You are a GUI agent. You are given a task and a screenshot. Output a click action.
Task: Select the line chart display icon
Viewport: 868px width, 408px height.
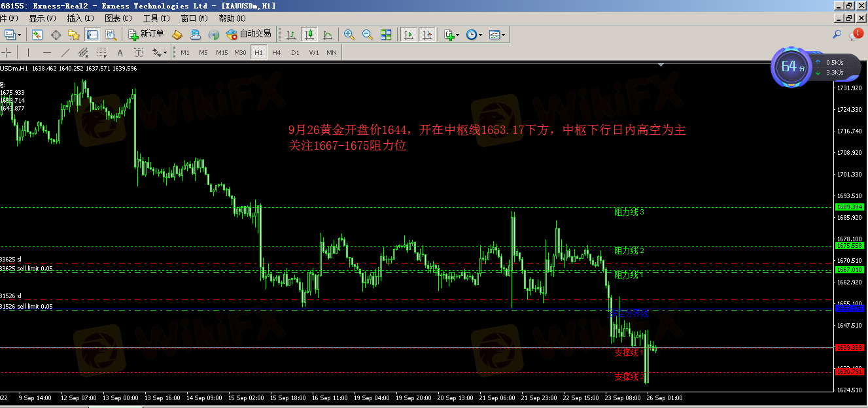328,35
